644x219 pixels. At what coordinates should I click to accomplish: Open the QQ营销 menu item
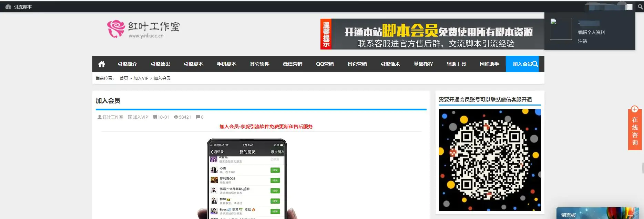[x=325, y=64]
